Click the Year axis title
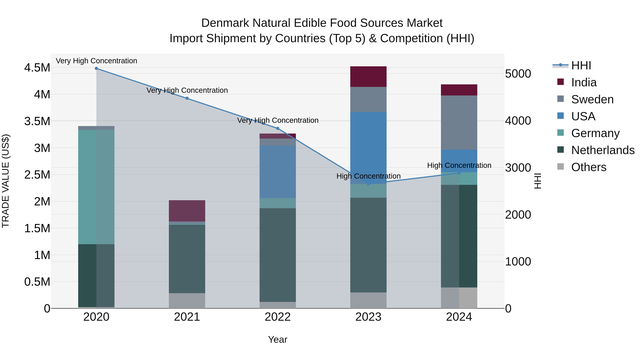644x362 pixels. coord(277,340)
